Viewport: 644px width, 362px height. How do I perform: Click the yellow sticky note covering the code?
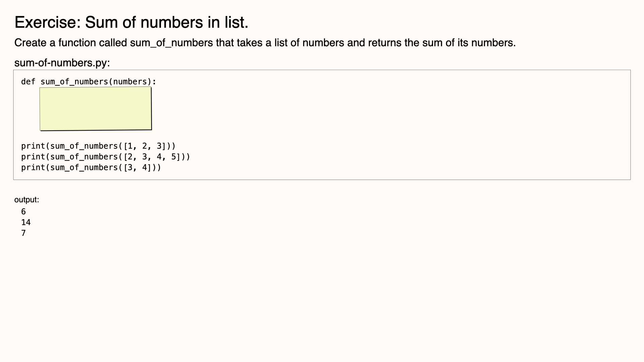[x=96, y=109]
